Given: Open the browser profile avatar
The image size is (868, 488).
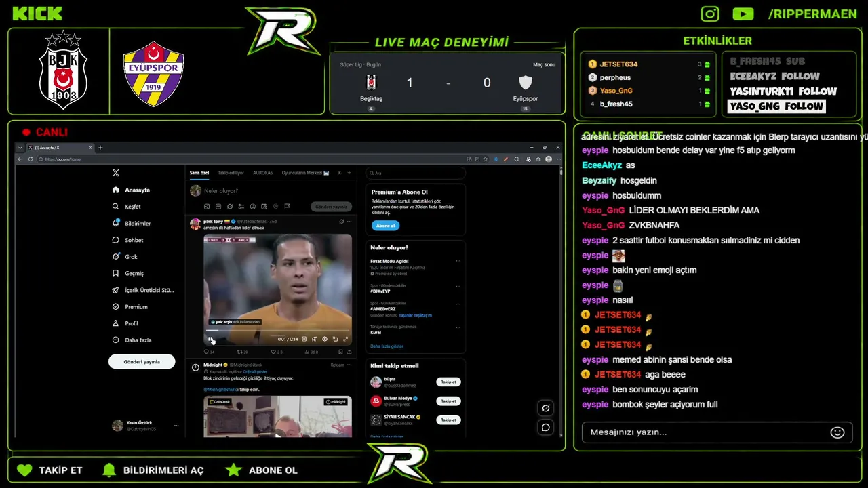Looking at the screenshot, I should (549, 159).
